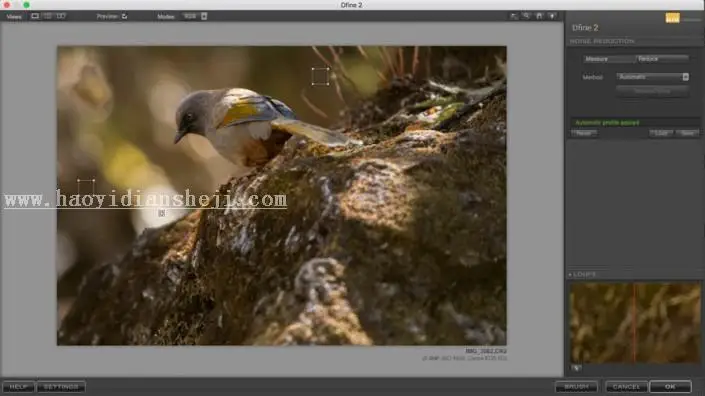
Task: Open the Brush button
Action: click(576, 387)
